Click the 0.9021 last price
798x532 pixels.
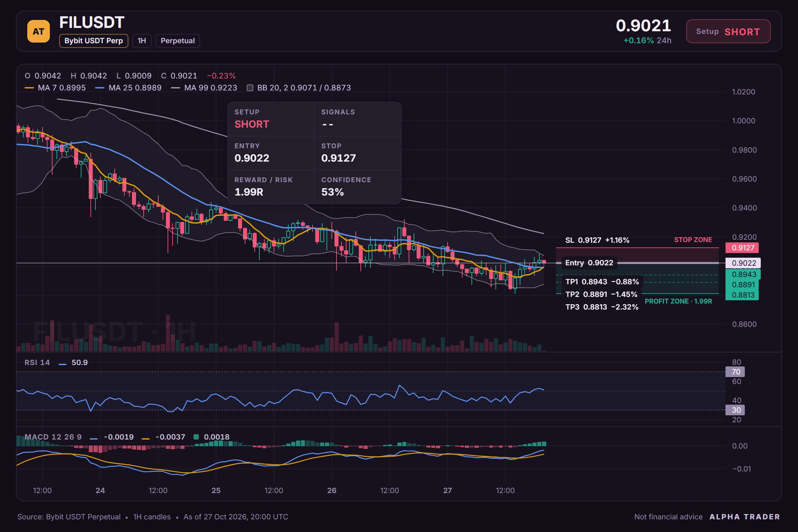click(643, 26)
